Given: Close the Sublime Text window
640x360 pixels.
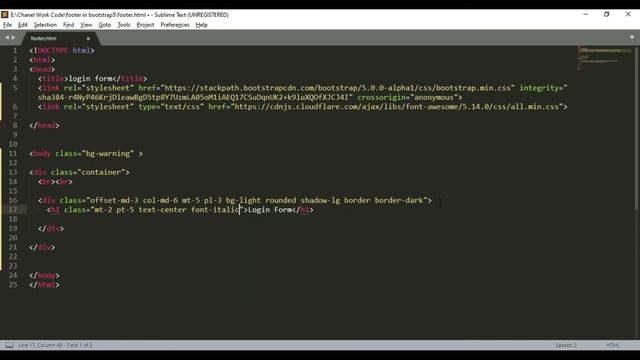Looking at the screenshot, I should tap(628, 14).
